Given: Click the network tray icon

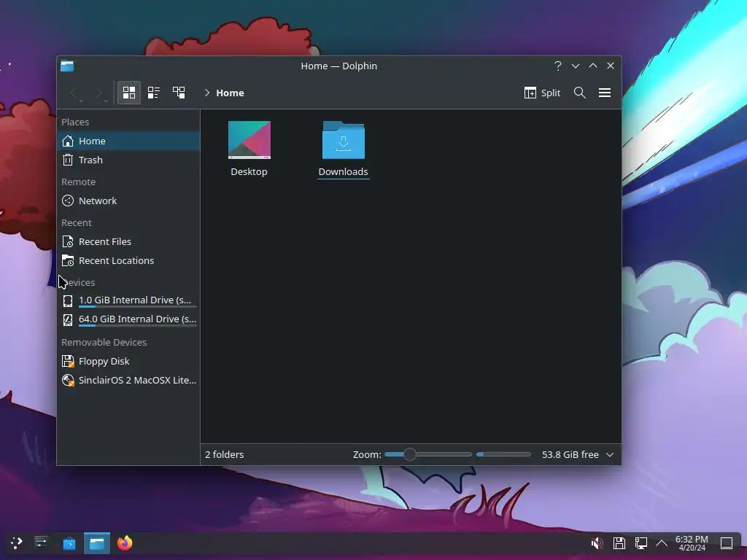Looking at the screenshot, I should 640,543.
